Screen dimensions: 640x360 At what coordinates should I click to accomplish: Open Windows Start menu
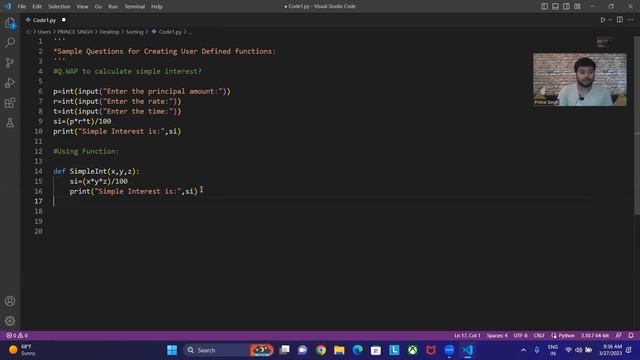click(172, 350)
